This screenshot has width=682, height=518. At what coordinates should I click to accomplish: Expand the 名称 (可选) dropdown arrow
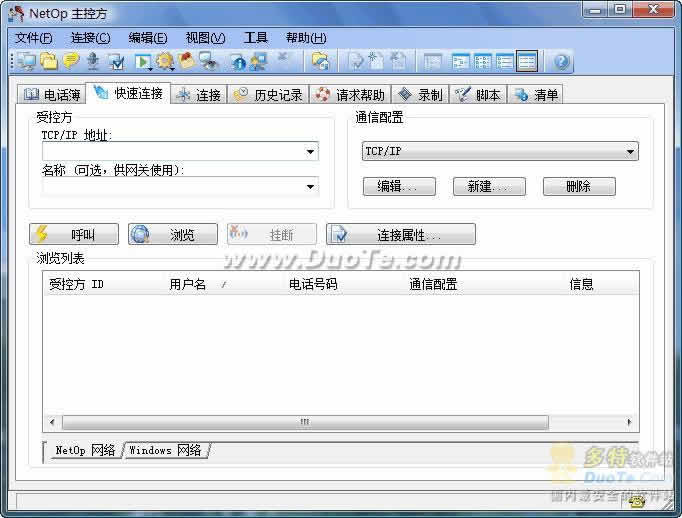[310, 187]
